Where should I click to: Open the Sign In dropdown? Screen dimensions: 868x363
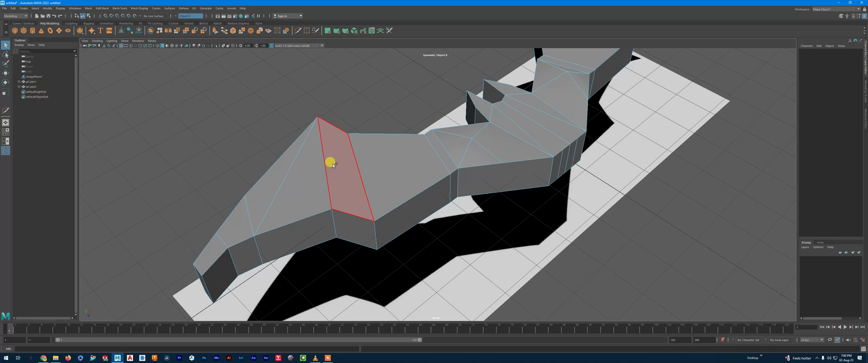(x=288, y=16)
